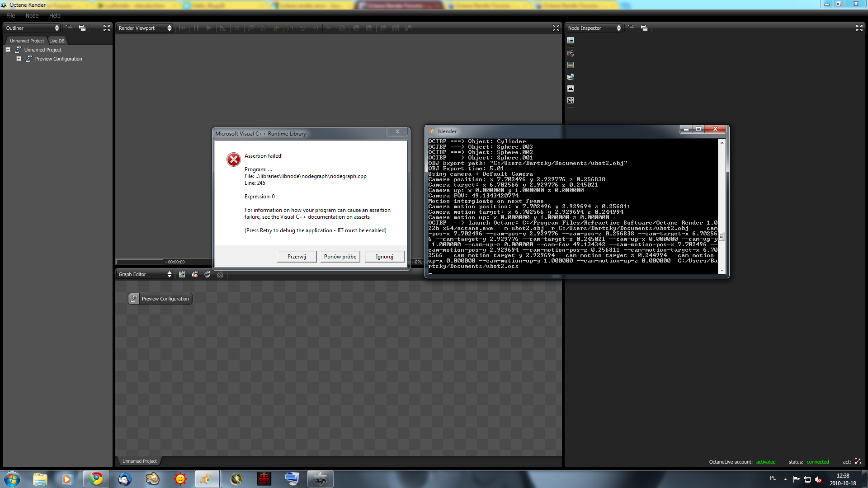The image size is (868, 488).
Task: Click the Outliner stacked windows icon
Action: (x=82, y=28)
